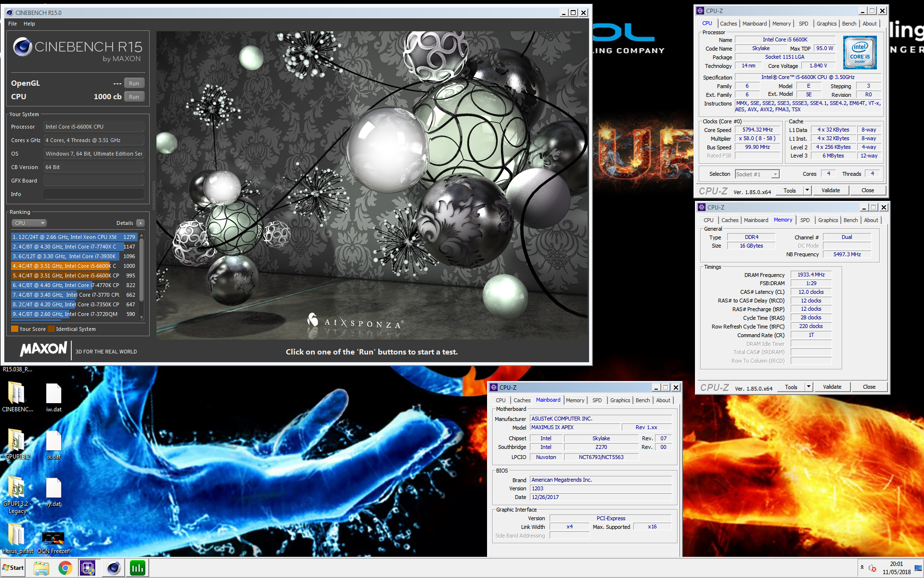
Task: Click the rendered Cinebench scene image
Action: (x=372, y=185)
